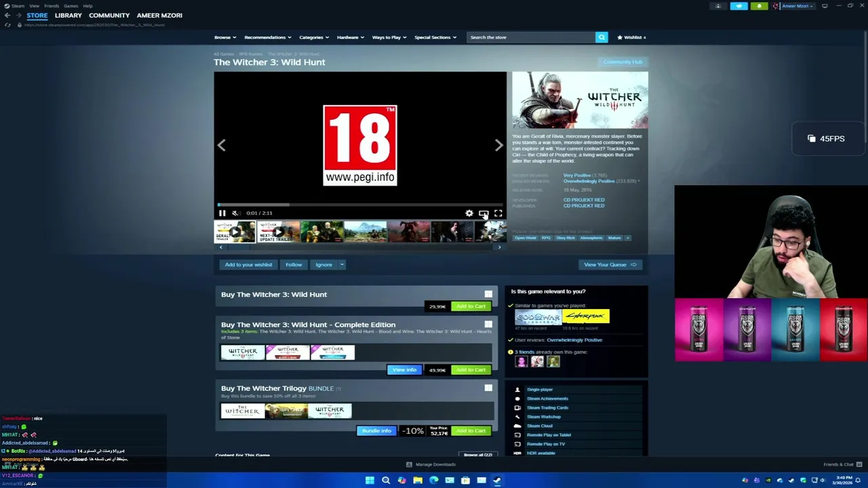Open the Steam menu
Image resolution: width=868 pixels, height=488 pixels.
[x=18, y=6]
